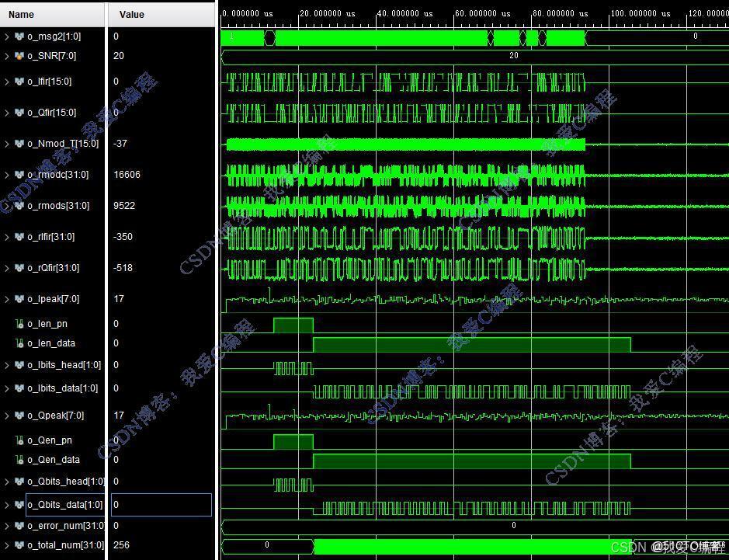Select the o_Qen_data signal row
Image resolution: width=729 pixels, height=560 pixels.
click(54, 460)
